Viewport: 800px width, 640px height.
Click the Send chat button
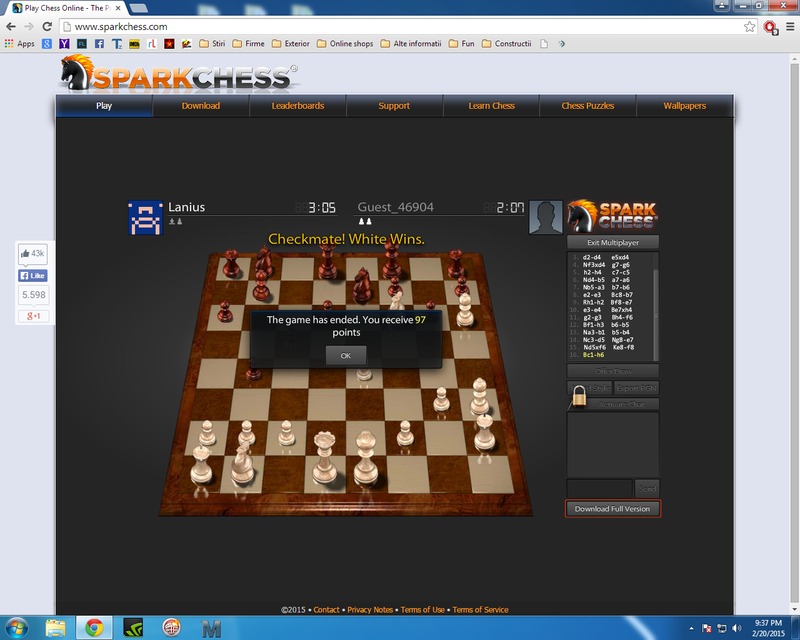click(x=647, y=488)
